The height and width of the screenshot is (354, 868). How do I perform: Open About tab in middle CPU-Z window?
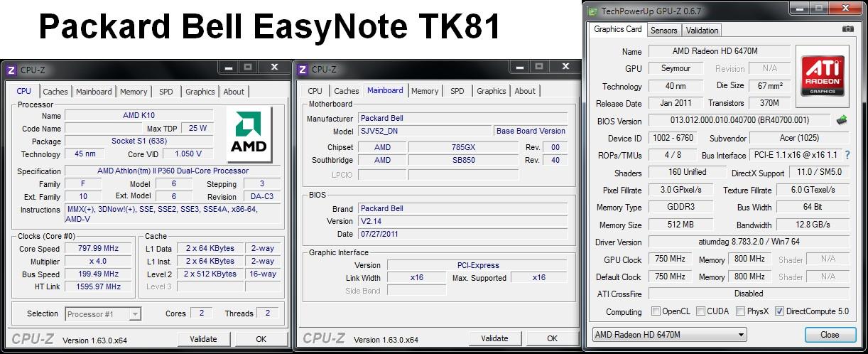[525, 91]
